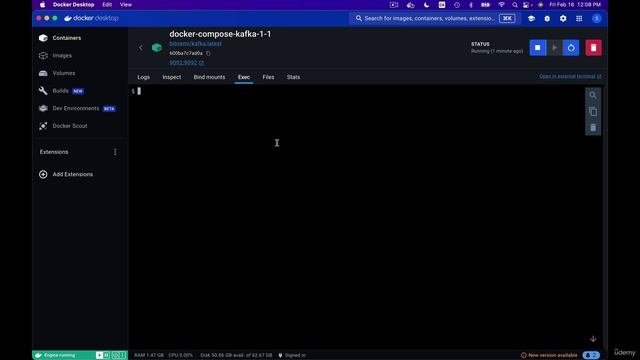Click the New version available notice
Screen dimensions: 640x360
click(549, 355)
